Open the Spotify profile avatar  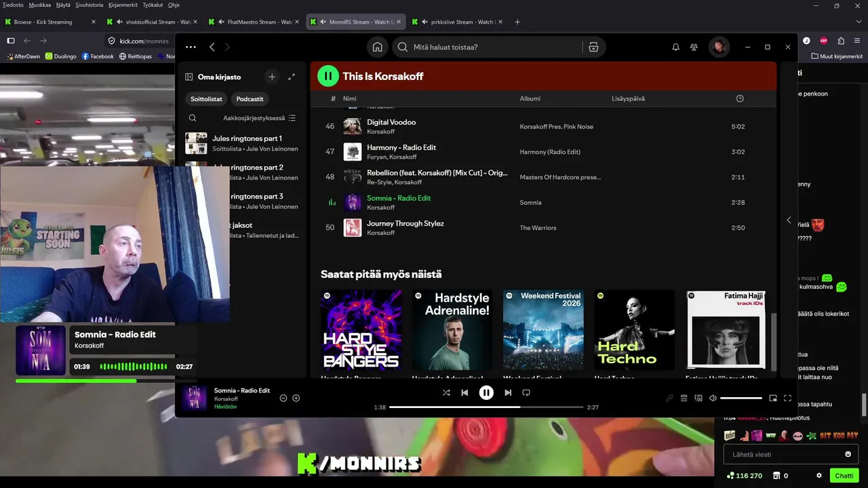point(719,47)
